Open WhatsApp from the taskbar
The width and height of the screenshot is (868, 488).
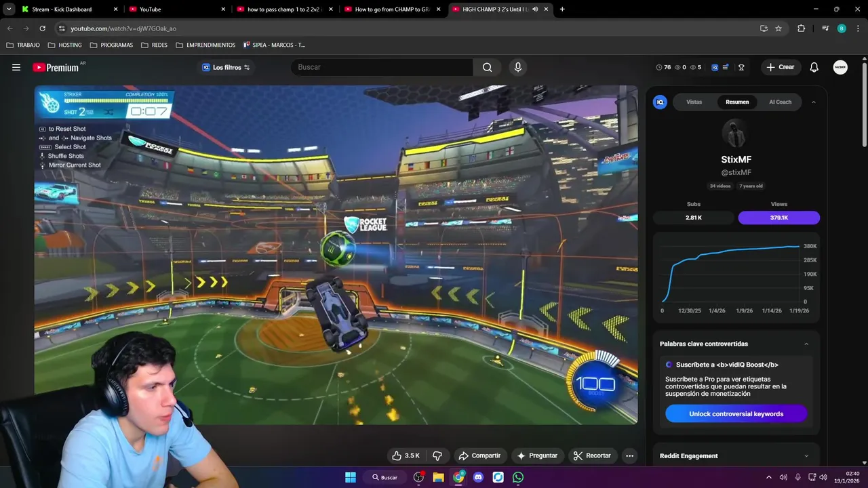(518, 477)
